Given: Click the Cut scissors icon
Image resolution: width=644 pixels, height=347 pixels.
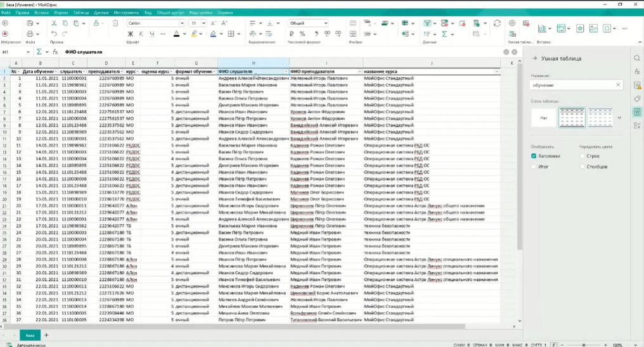Looking at the screenshot, I should 54,23.
